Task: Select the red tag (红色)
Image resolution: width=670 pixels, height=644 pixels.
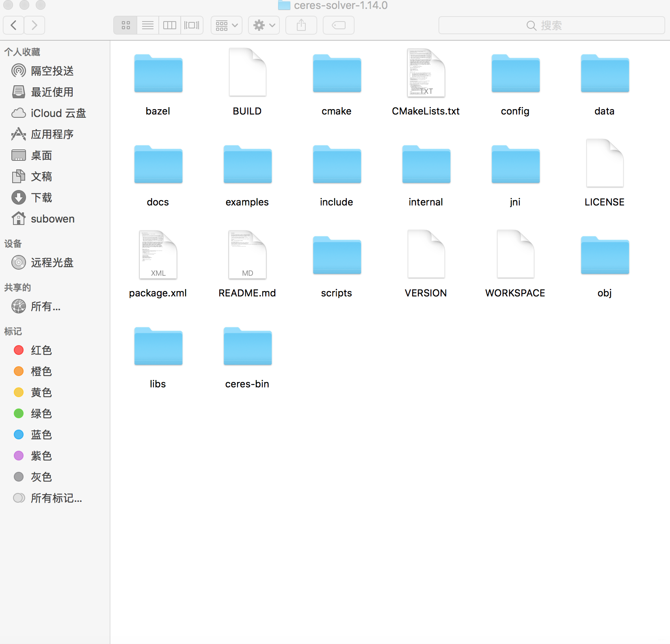Action: point(33,350)
